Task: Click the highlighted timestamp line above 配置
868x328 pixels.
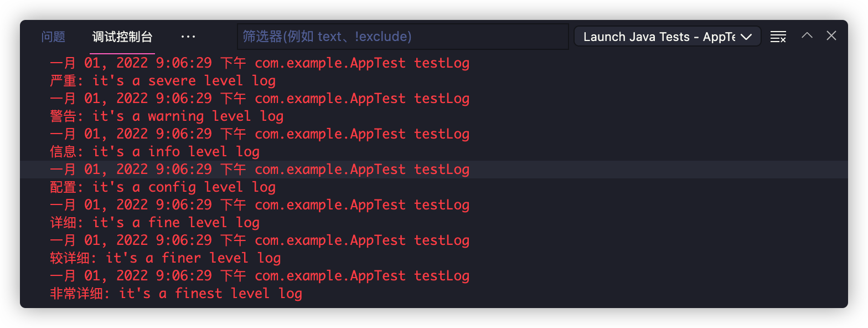Action: 259,170
